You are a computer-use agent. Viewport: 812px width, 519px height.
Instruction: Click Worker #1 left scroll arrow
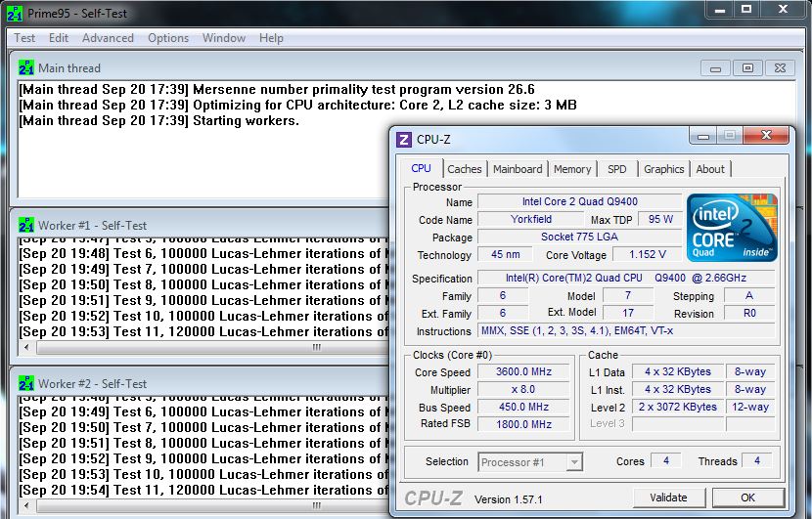(27, 347)
